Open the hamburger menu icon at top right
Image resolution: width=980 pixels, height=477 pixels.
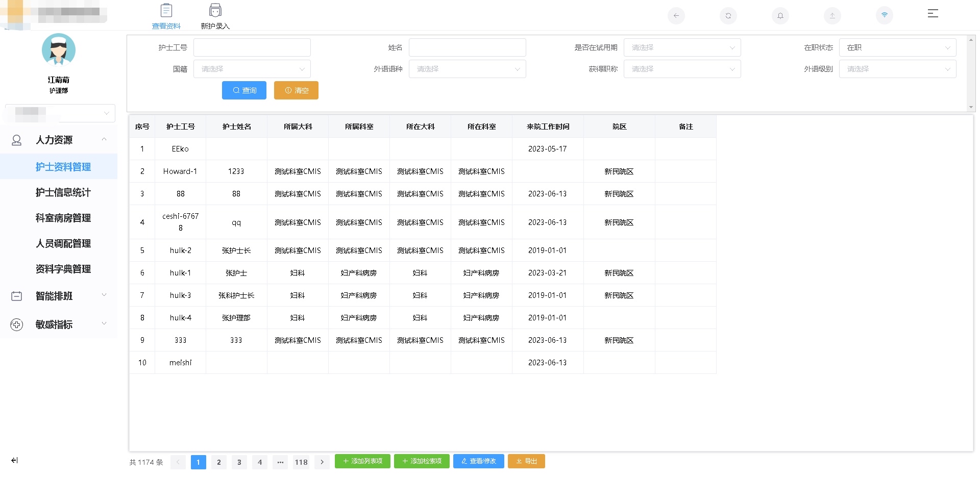click(933, 14)
